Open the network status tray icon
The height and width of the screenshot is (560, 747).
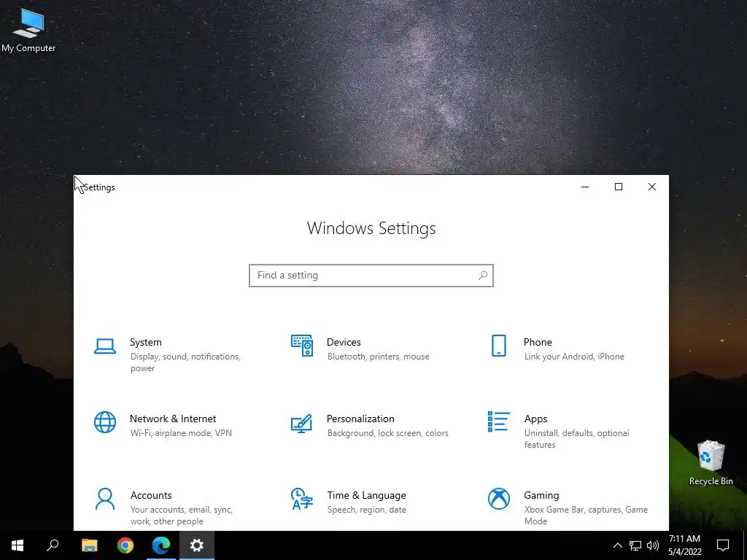(x=635, y=545)
